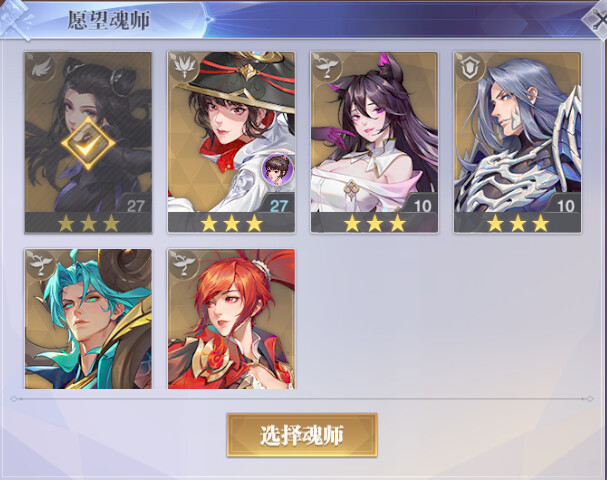Click the 选择魂师 confirm button

(x=302, y=435)
